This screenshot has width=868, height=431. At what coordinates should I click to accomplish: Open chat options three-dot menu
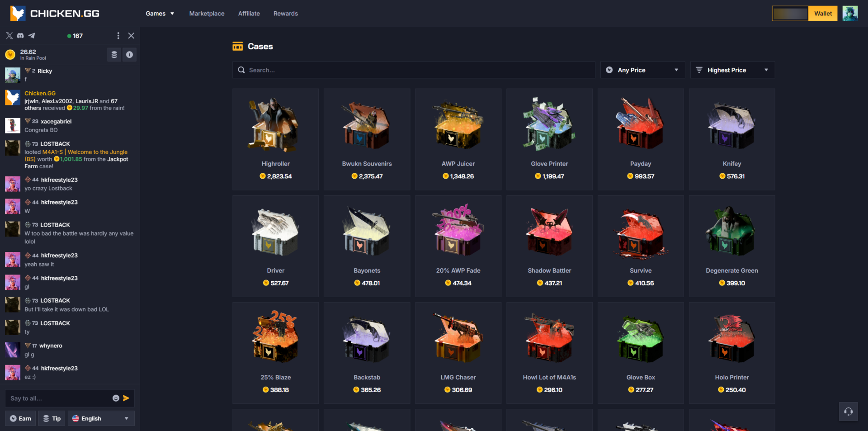(x=118, y=36)
